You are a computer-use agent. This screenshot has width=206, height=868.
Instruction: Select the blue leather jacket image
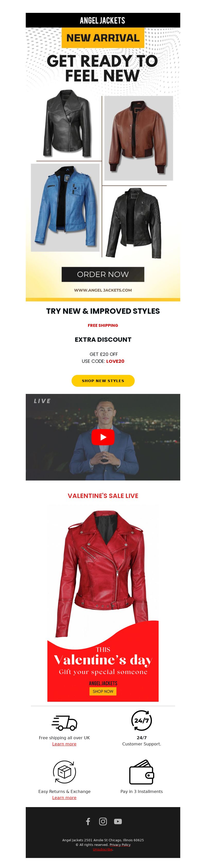(x=65, y=208)
